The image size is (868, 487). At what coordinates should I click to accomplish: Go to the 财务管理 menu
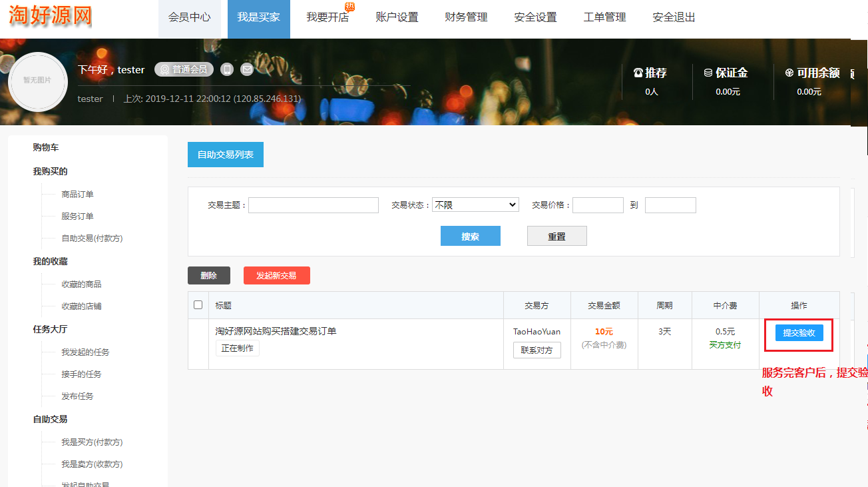[x=466, y=18]
